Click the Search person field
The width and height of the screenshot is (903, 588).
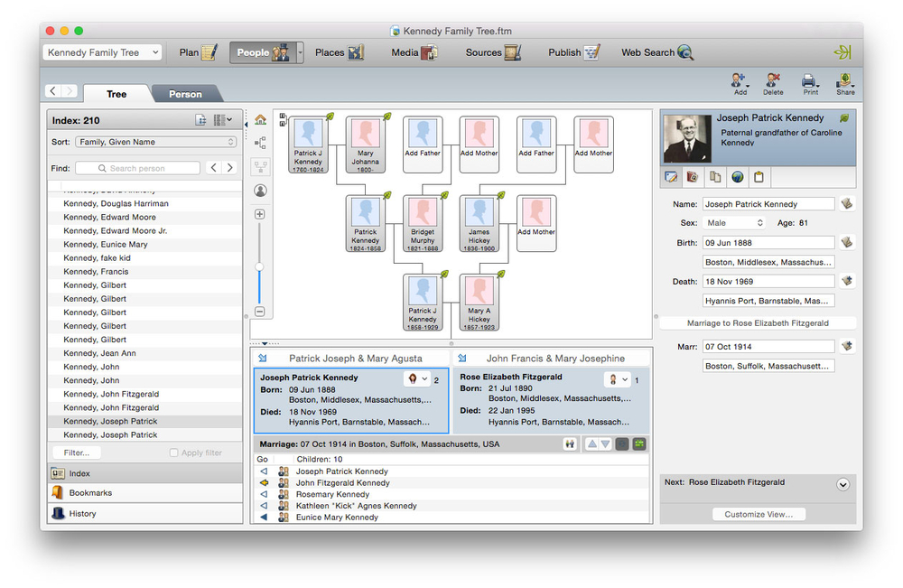click(x=138, y=168)
